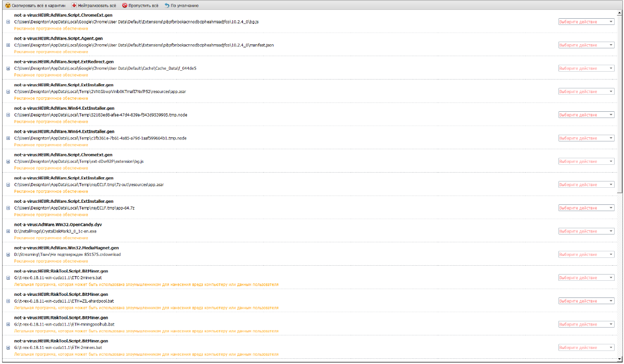Click path text ending app-64.7z
The height and width of the screenshot is (364, 624).
(74, 208)
